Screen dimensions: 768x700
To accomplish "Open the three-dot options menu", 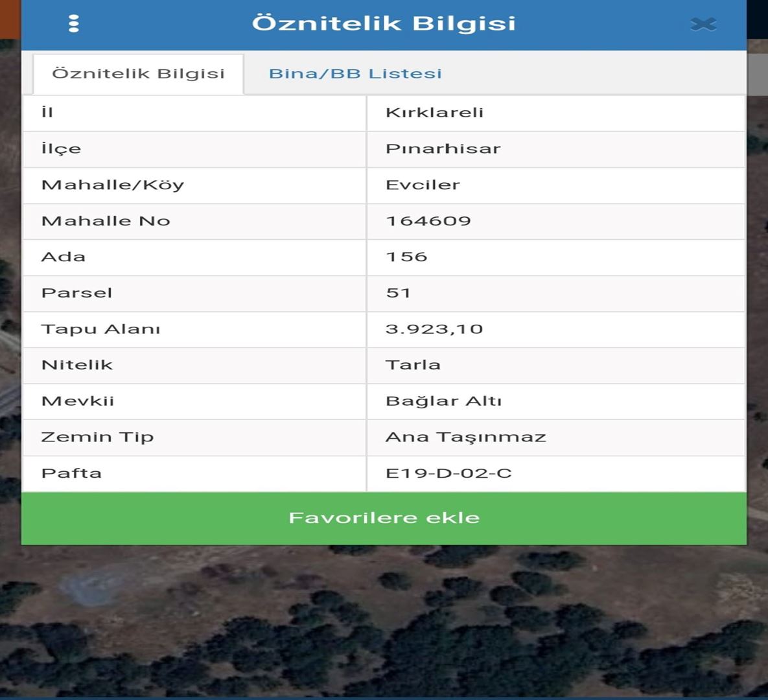I will [74, 24].
